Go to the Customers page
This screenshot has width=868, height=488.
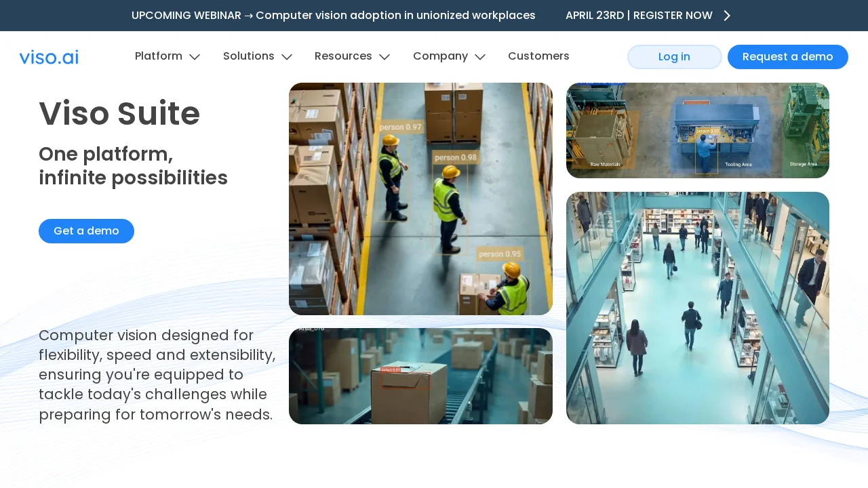[538, 56]
